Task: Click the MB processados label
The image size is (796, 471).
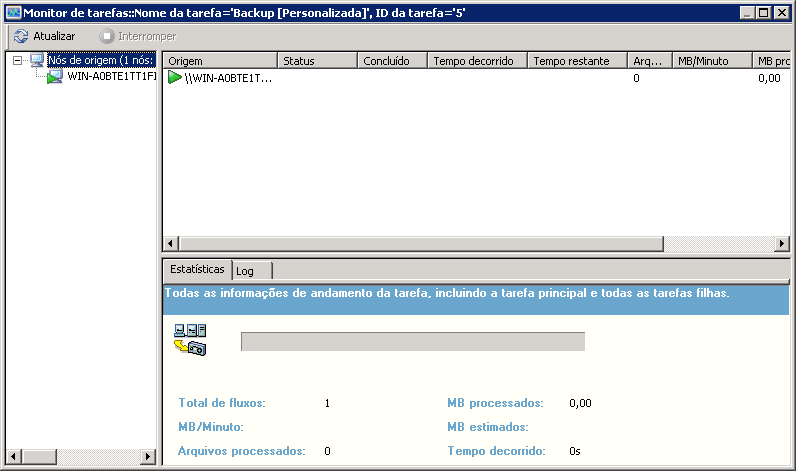Action: pos(495,403)
